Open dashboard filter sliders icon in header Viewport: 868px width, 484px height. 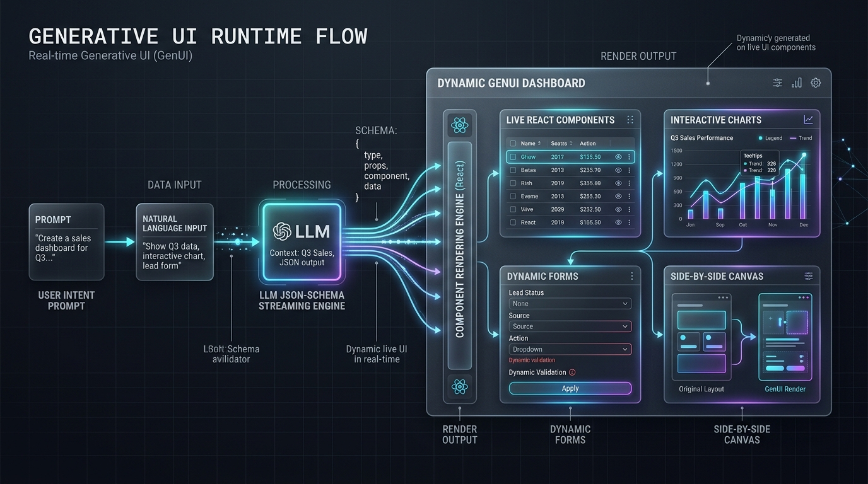tap(778, 83)
